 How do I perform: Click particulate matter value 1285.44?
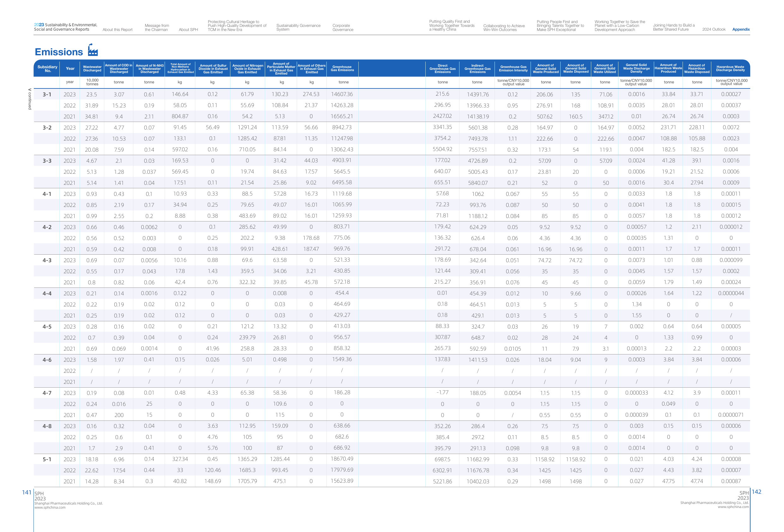280,459
